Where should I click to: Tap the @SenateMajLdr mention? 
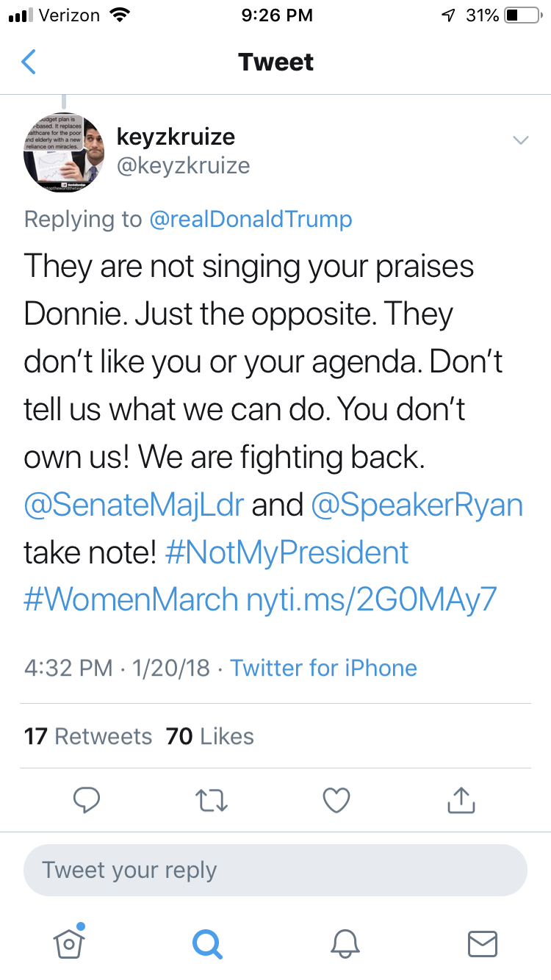134,505
